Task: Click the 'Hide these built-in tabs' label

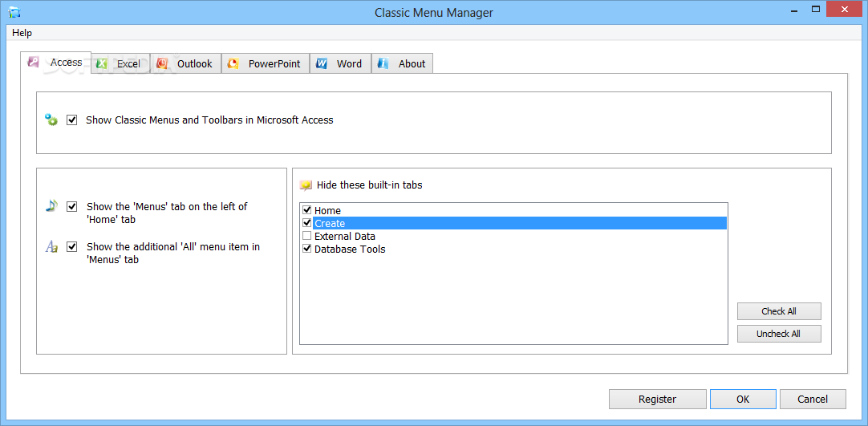Action: tap(369, 185)
